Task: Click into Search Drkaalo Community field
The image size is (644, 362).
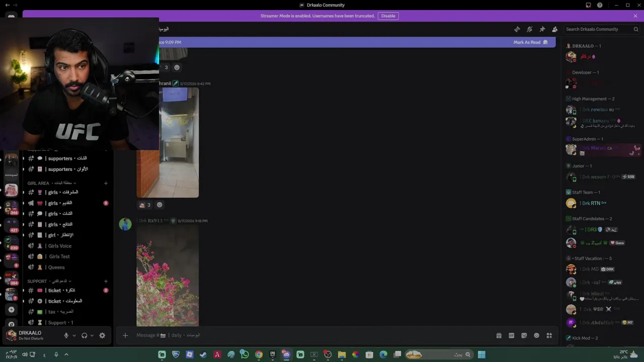Action: click(602, 29)
